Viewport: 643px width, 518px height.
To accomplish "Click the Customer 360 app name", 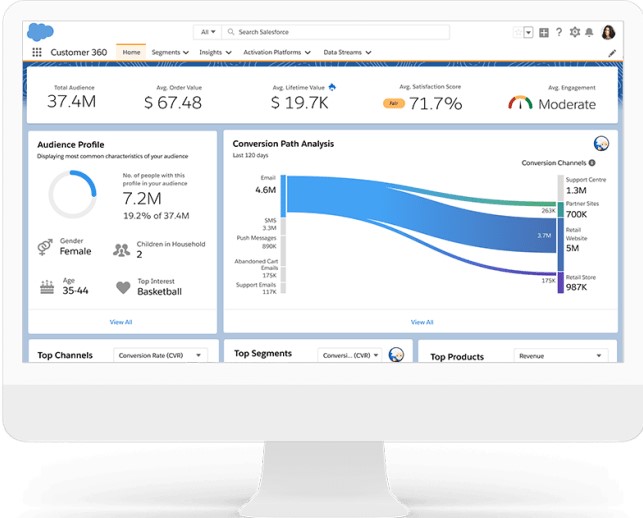I will (79, 52).
